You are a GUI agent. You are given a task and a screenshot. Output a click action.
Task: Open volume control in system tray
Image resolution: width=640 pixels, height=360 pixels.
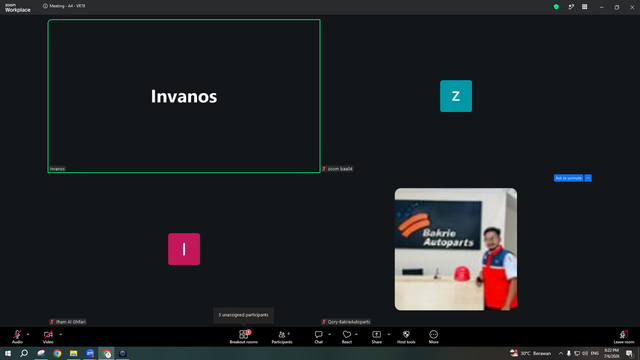click(x=585, y=353)
